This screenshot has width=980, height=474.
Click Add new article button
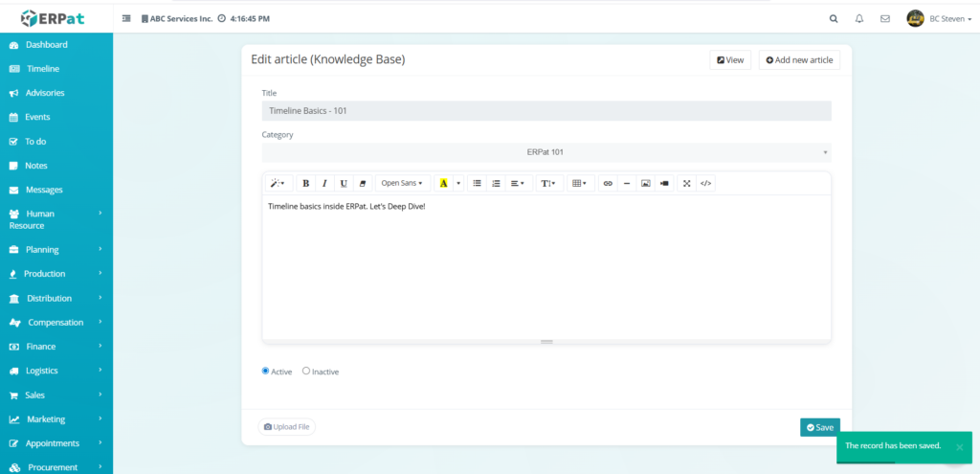pyautogui.click(x=799, y=60)
